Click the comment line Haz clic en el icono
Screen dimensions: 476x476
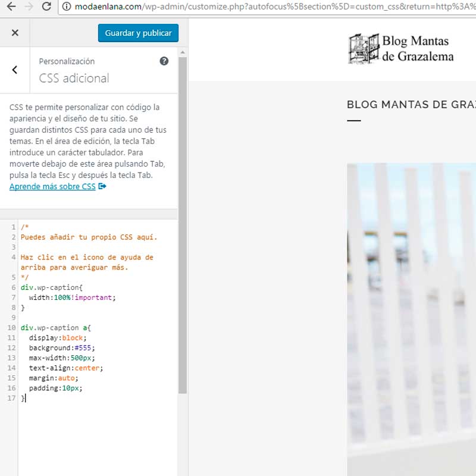(87, 262)
